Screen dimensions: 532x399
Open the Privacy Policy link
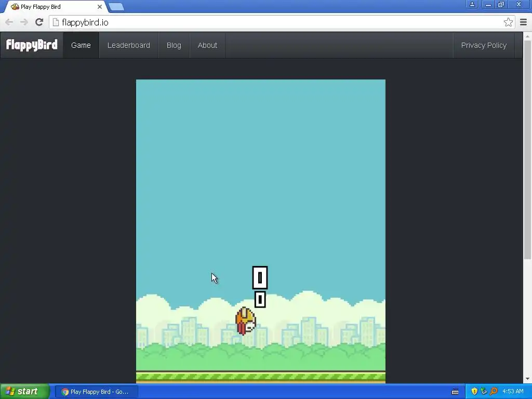coord(484,45)
